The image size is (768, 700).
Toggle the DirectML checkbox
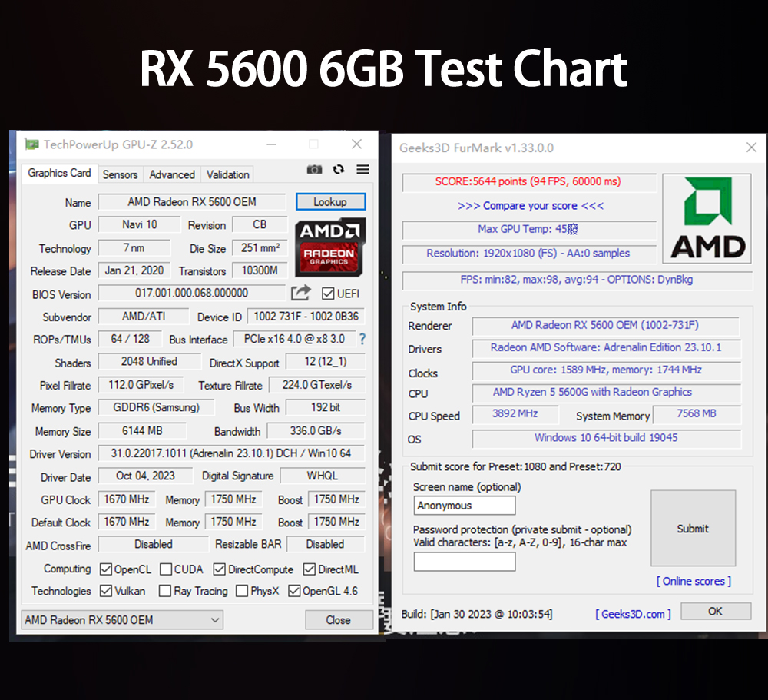309,569
